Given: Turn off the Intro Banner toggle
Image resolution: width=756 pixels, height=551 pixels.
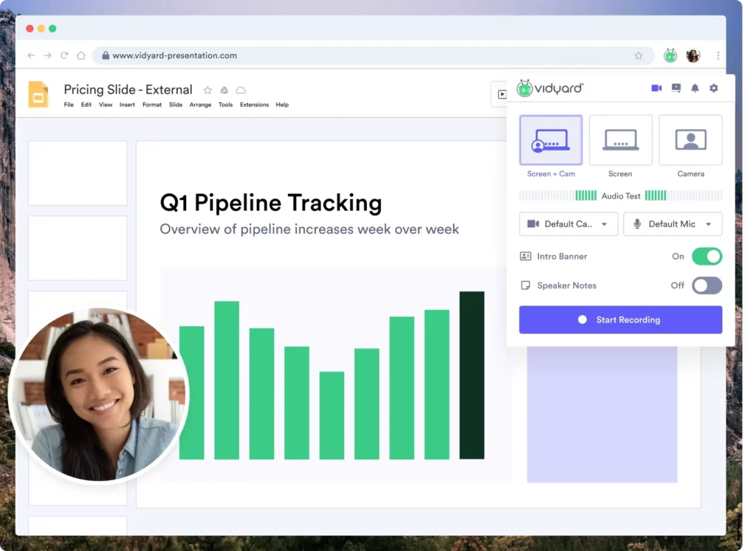Looking at the screenshot, I should (707, 257).
